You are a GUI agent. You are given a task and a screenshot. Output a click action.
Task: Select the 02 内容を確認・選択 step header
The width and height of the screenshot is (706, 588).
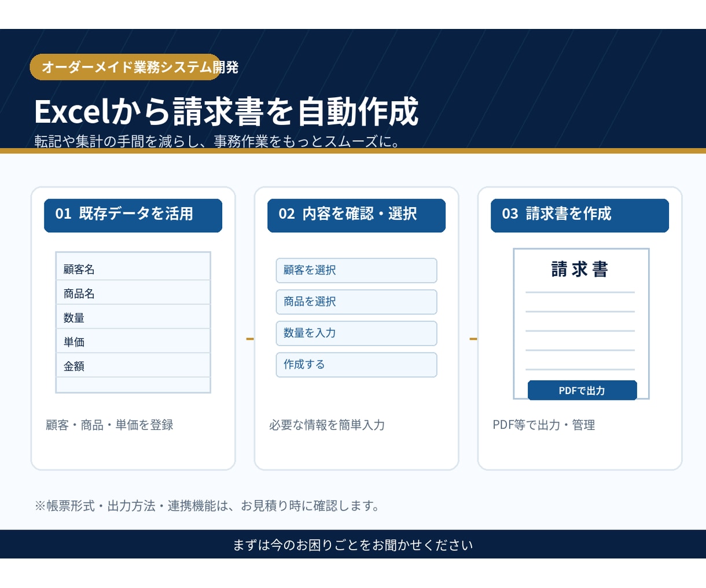[356, 215]
